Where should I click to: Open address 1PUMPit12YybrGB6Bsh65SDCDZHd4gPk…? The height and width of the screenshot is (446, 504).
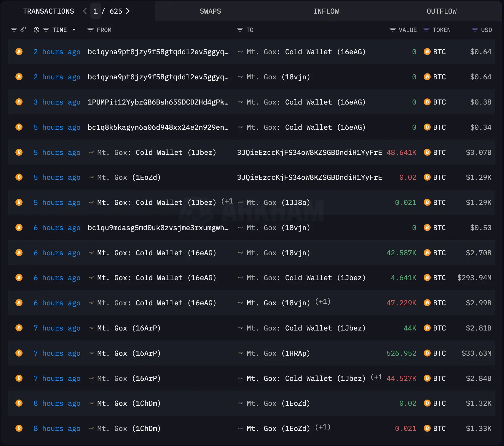tap(158, 102)
